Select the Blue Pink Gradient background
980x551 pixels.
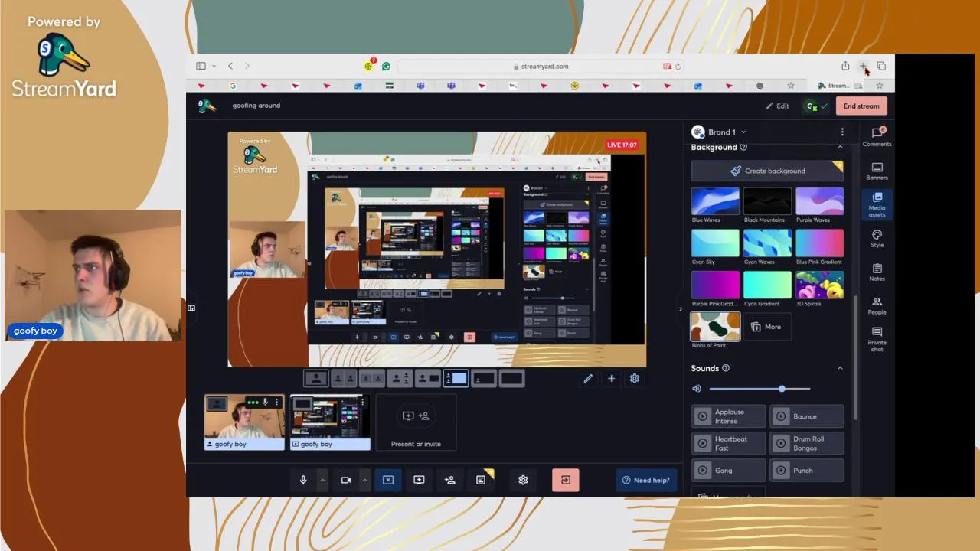[819, 243]
